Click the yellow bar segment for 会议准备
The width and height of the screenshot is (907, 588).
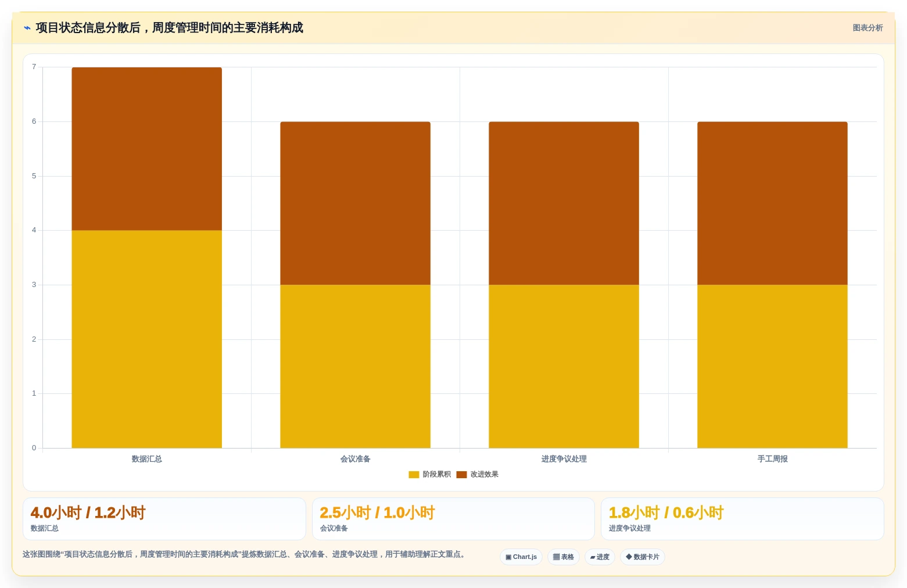pos(355,366)
